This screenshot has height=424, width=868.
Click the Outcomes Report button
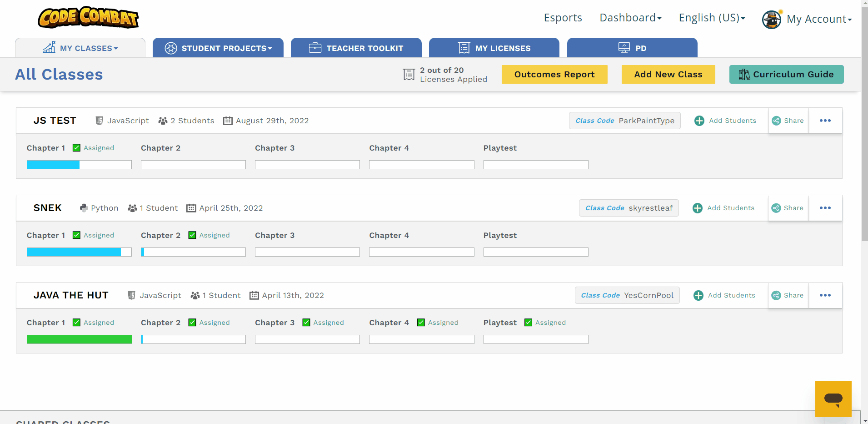point(554,75)
